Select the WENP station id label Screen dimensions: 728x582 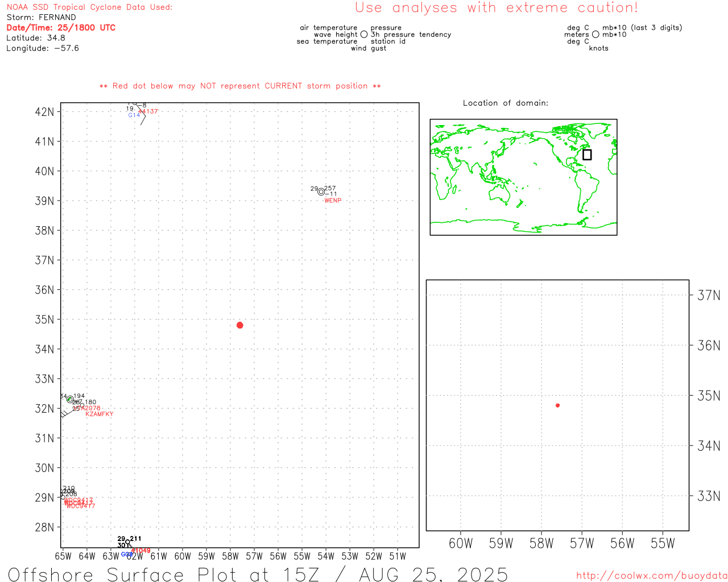coord(333,201)
